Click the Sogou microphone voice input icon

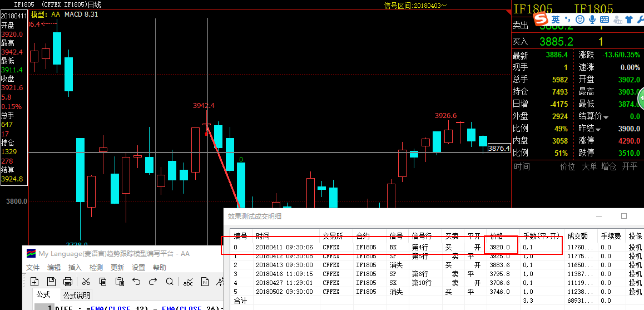[x=592, y=19]
